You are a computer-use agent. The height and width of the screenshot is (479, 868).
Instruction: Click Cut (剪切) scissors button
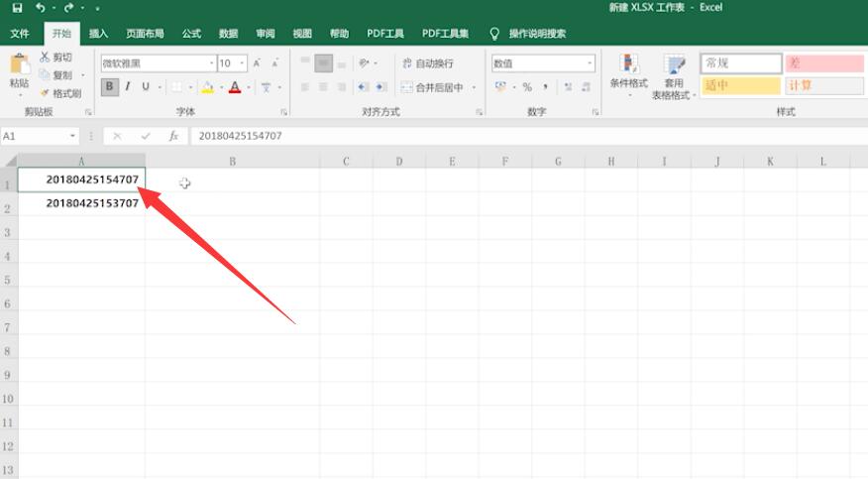[x=55, y=58]
